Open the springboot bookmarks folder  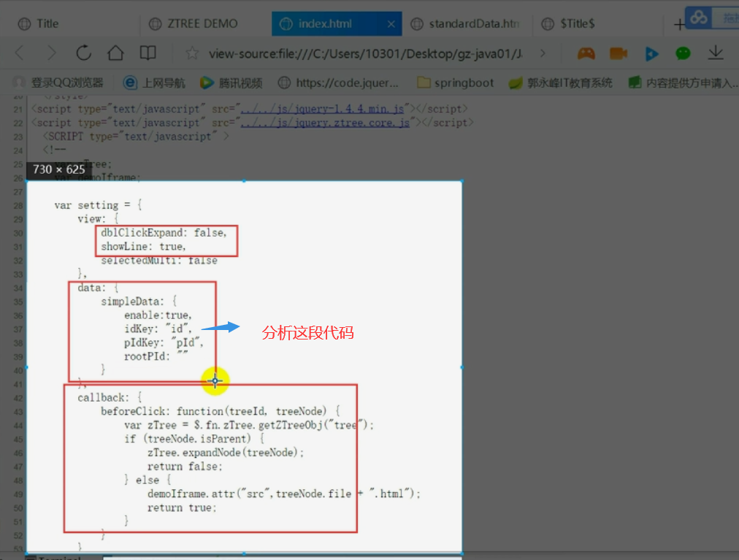(x=455, y=83)
